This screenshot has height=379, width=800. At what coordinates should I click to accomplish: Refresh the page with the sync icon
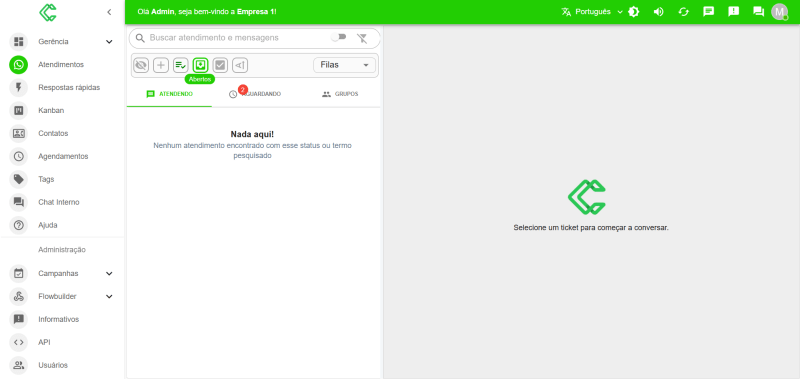click(x=684, y=12)
